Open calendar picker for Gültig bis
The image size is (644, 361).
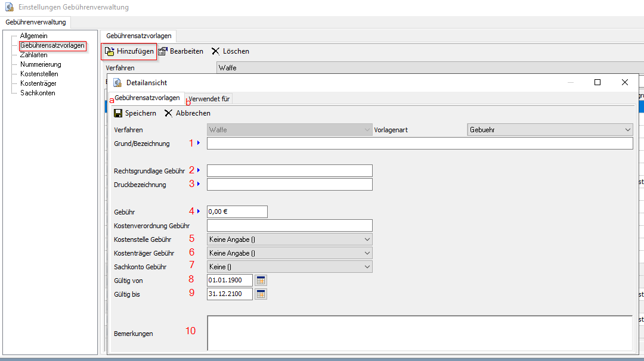(x=261, y=294)
